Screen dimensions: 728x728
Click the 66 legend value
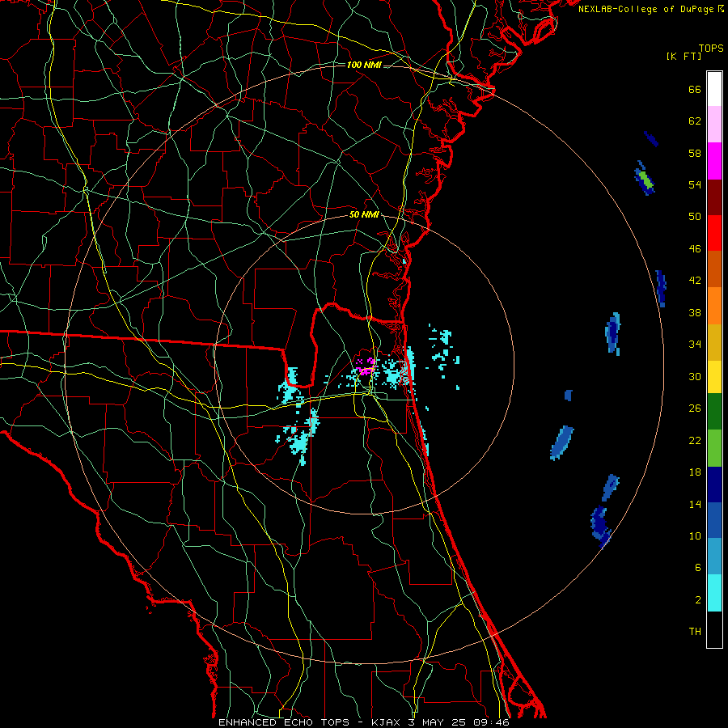[x=695, y=89]
